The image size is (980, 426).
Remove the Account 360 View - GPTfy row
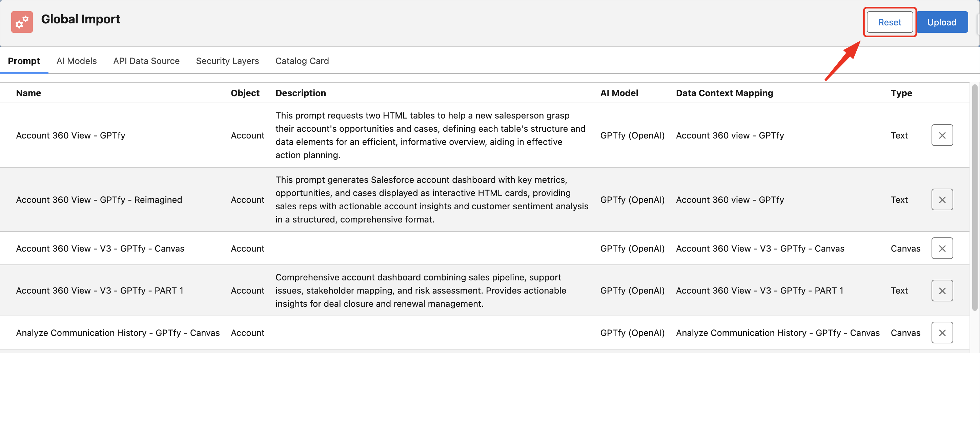pos(942,135)
